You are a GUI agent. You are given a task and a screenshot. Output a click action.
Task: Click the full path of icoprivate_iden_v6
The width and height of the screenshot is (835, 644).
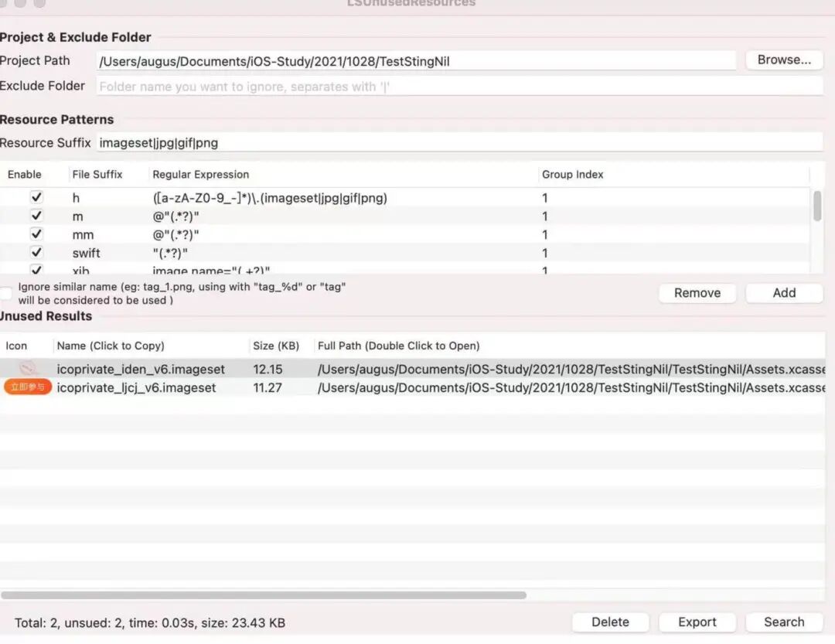[571, 369]
